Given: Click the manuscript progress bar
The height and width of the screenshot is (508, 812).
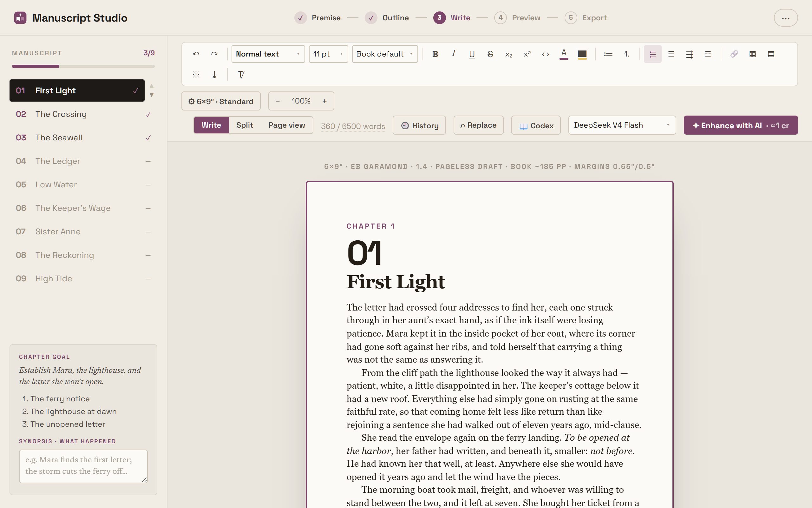Looking at the screenshot, I should coord(83,66).
